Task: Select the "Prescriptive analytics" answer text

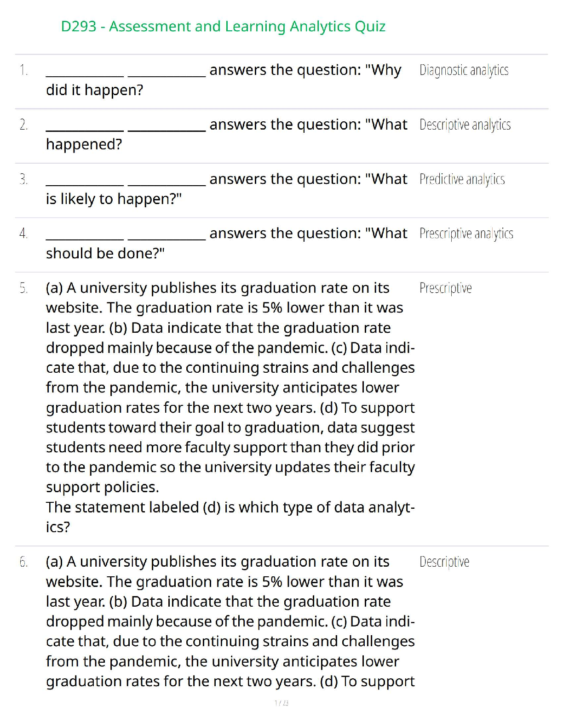Action: coord(466,234)
